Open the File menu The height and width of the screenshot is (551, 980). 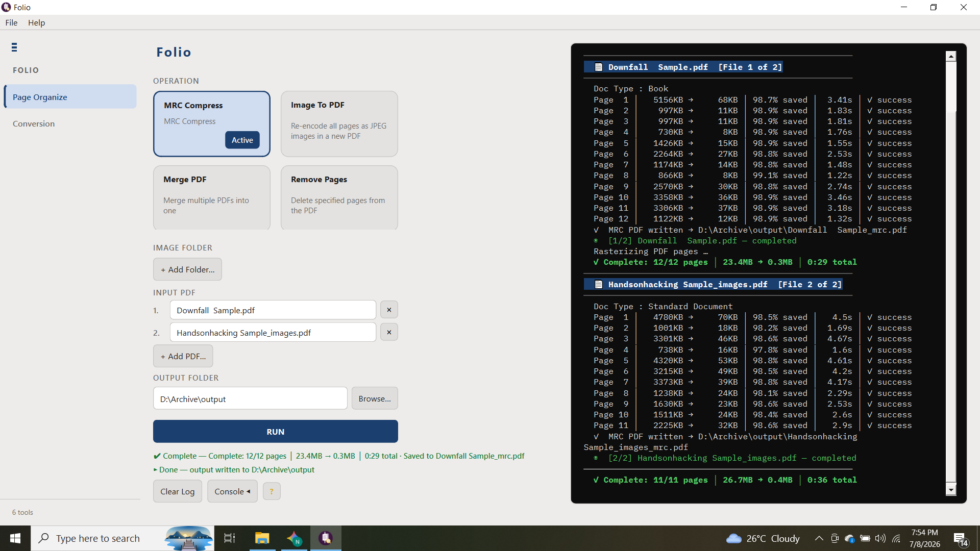11,22
